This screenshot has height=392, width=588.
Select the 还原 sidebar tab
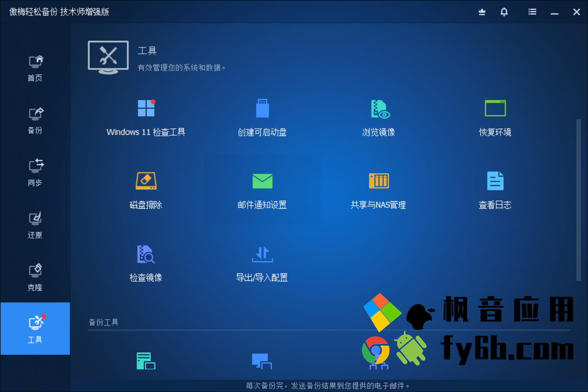click(35, 226)
